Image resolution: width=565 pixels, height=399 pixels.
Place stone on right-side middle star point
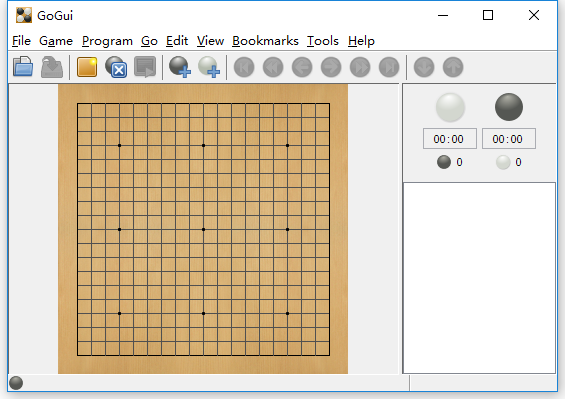(288, 229)
